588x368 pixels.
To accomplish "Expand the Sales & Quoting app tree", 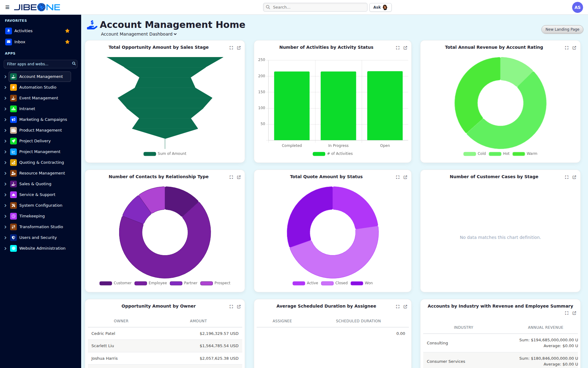I will pos(6,184).
